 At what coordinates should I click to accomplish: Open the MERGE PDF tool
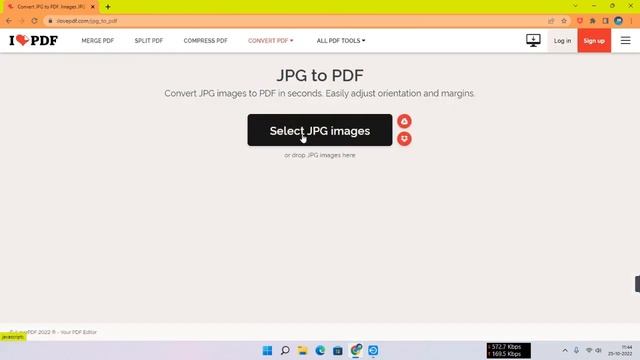(x=98, y=41)
